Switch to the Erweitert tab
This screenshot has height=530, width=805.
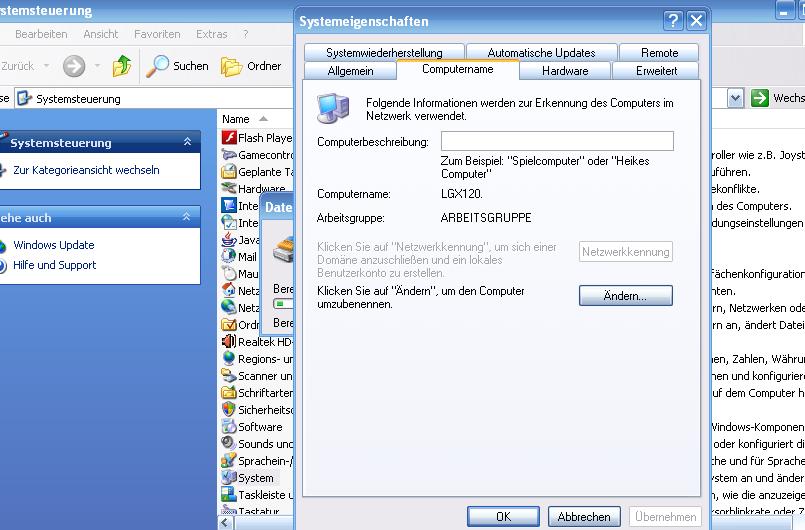(656, 71)
